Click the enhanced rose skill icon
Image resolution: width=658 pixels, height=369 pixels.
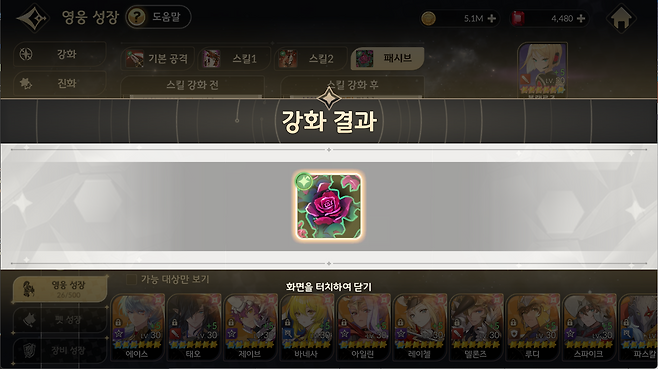coord(328,207)
